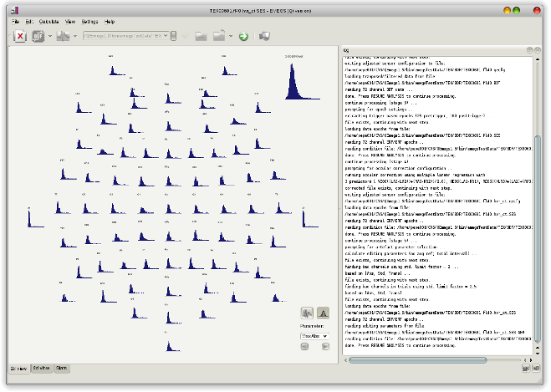This screenshot has height=392, width=551.
Task: Switch to the Stats tab
Action: [62, 368]
